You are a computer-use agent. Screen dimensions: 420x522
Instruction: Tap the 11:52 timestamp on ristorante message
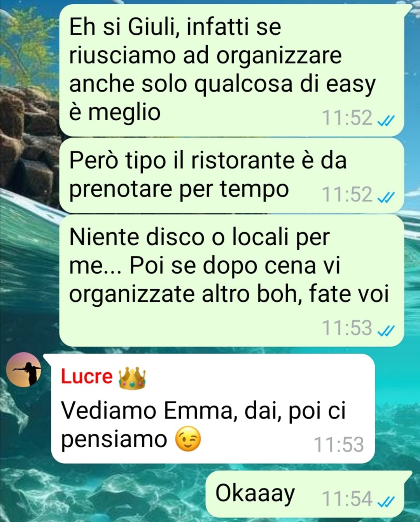click(x=347, y=195)
